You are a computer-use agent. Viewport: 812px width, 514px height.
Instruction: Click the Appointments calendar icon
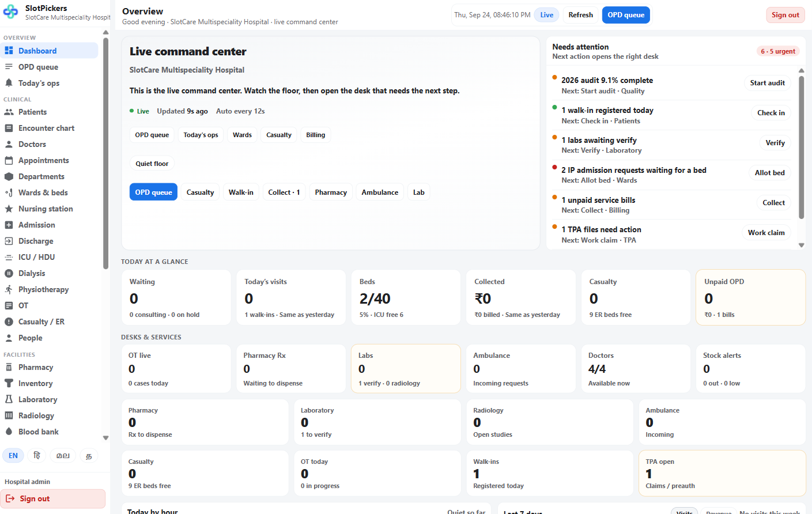point(9,160)
